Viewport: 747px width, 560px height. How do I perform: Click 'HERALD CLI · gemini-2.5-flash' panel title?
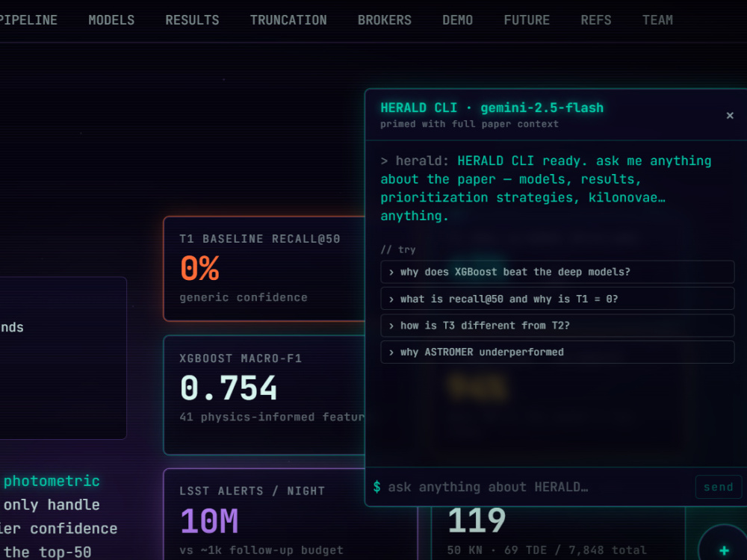point(492,108)
